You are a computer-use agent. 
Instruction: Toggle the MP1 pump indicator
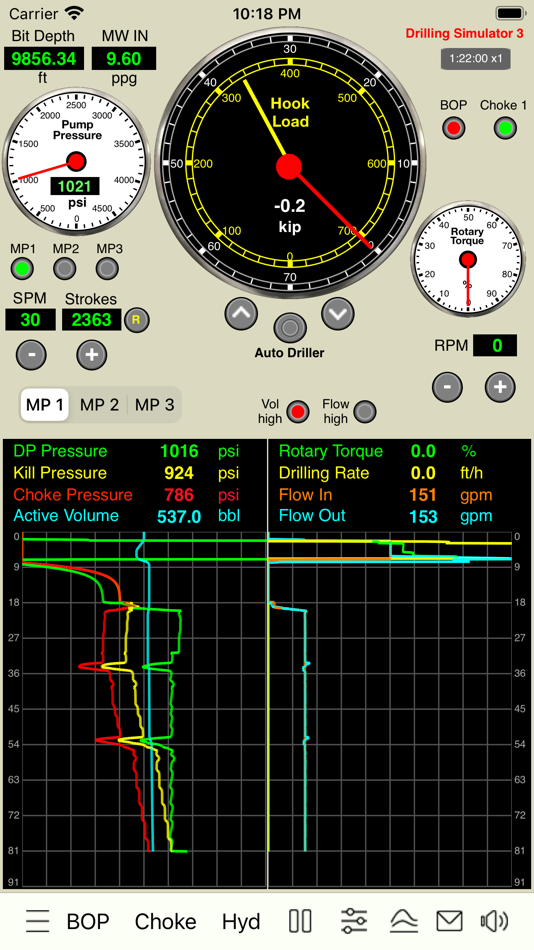pos(22,268)
